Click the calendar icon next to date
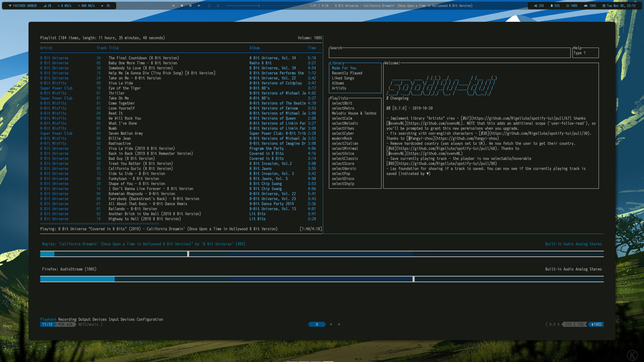 [x=604, y=6]
